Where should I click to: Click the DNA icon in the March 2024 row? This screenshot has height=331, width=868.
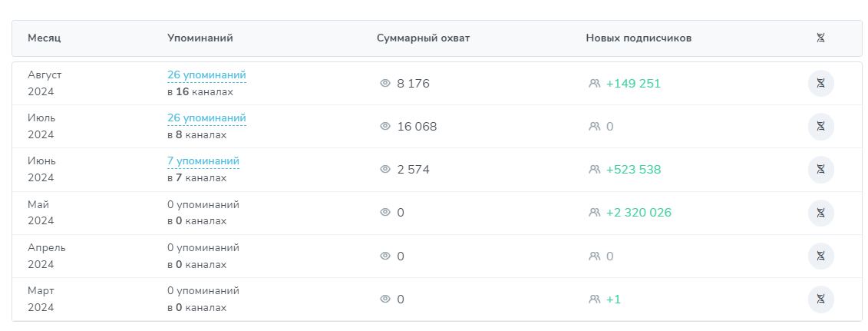point(820,299)
